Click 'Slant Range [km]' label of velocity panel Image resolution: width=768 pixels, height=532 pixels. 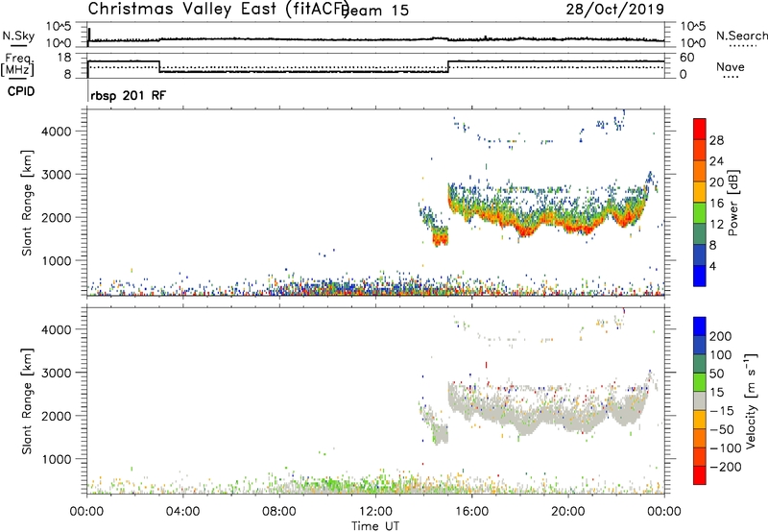(x=27, y=401)
